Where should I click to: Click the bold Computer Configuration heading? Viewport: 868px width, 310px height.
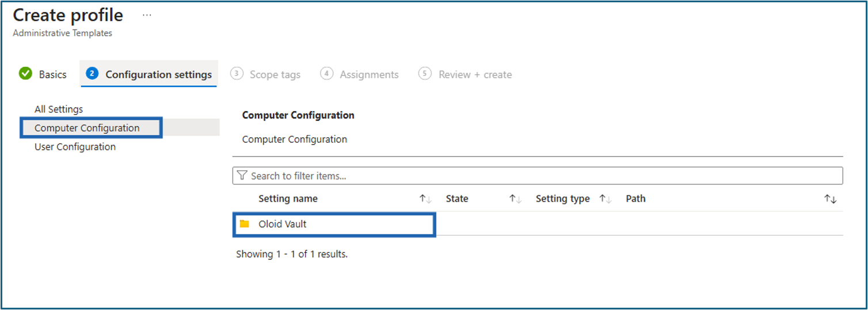[x=298, y=115]
